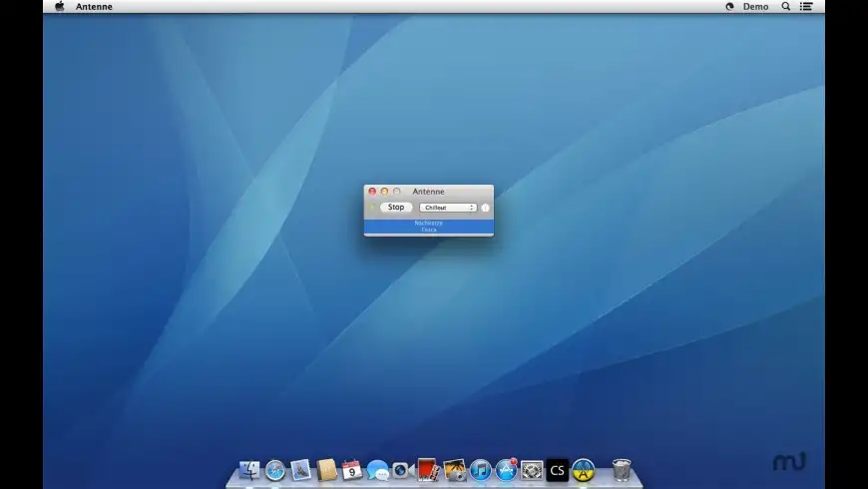This screenshot has width=868, height=489.
Task: Open Spotlight search magnifier
Action: [786, 7]
